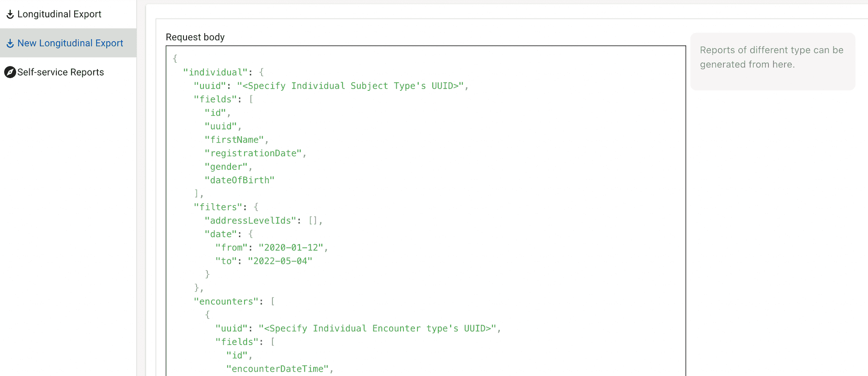
Task: Click the "date" key in filters
Action: pos(221,234)
